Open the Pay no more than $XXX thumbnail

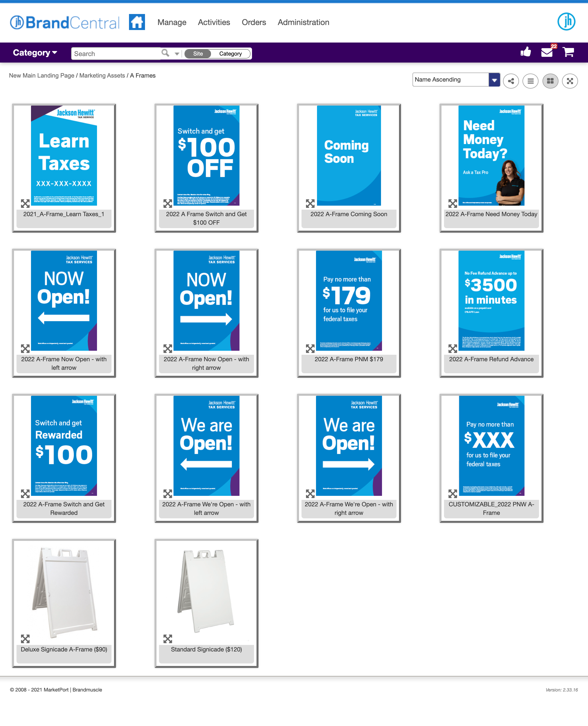coord(491,446)
